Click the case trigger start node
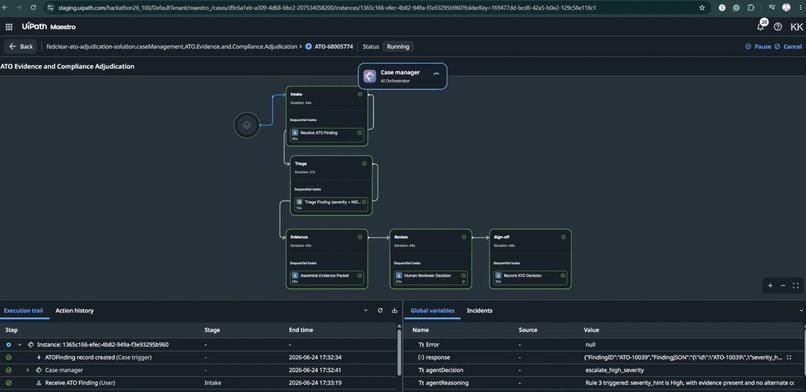The width and height of the screenshot is (806, 392). point(247,125)
